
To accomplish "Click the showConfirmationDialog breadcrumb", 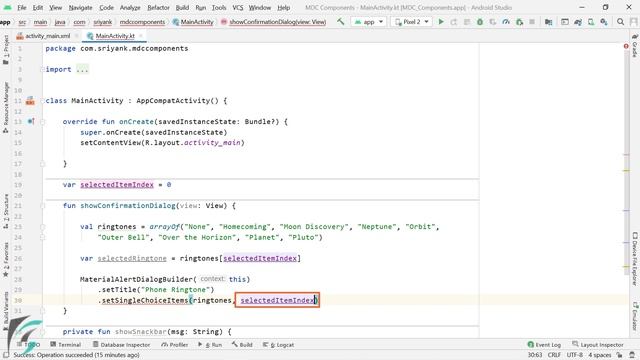I will click(x=273, y=22).
